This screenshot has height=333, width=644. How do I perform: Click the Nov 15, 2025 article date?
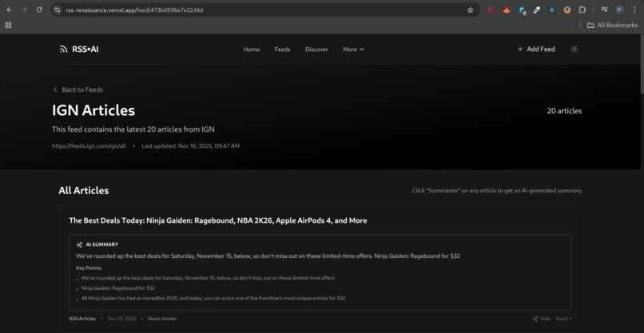click(x=122, y=319)
